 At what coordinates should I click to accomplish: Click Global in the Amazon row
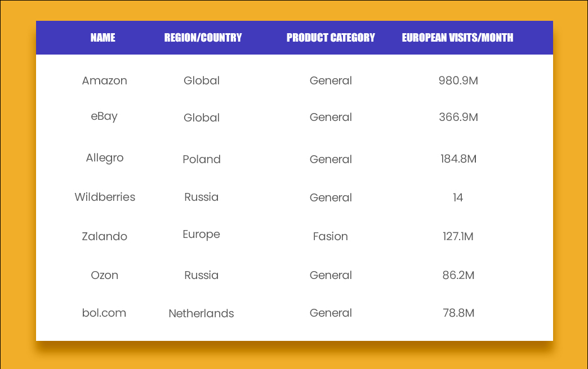pos(202,80)
